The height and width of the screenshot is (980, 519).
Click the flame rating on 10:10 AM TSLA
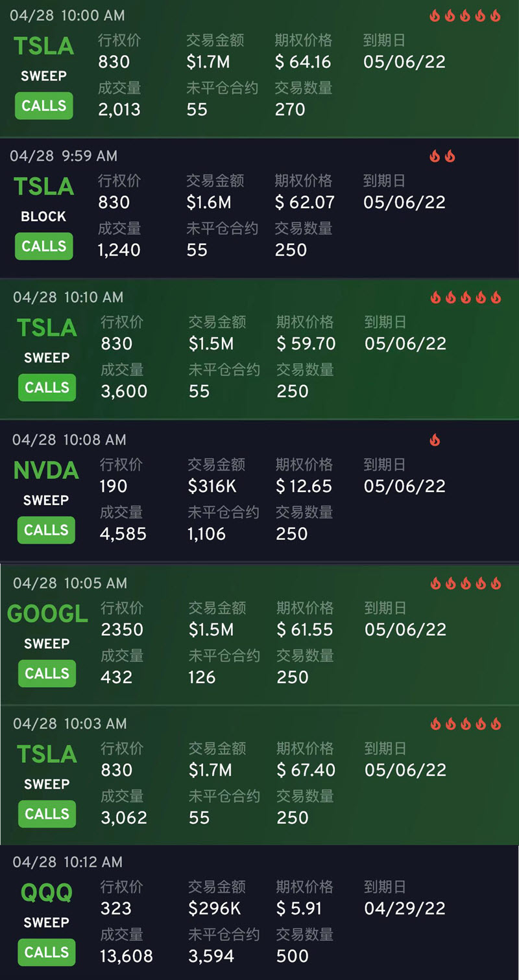[x=466, y=297]
